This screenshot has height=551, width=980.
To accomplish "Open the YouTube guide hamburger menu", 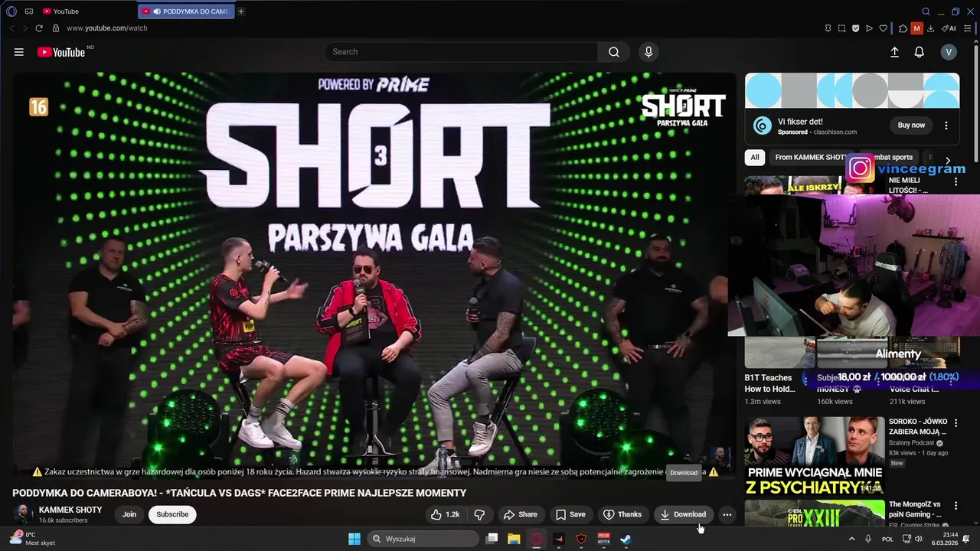I will [18, 52].
